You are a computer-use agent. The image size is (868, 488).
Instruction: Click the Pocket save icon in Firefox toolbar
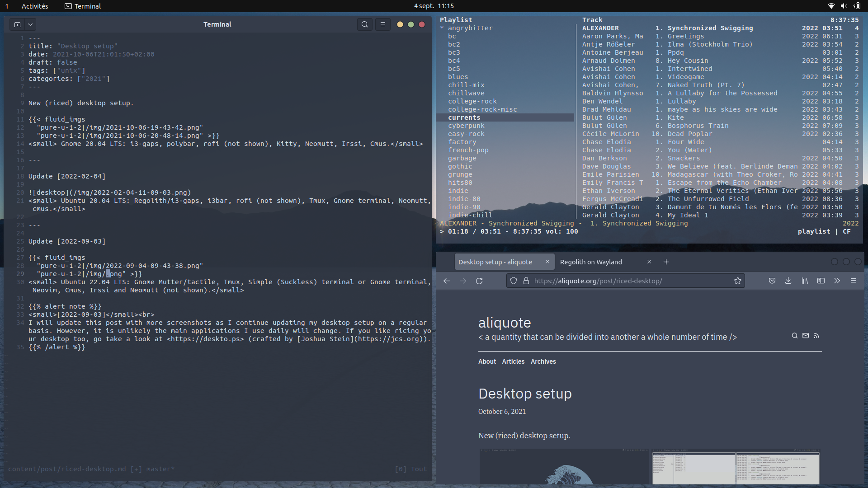(772, 281)
